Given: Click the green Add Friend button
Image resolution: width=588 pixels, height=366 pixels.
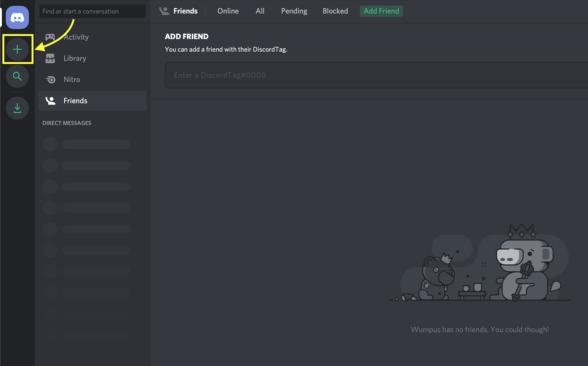Looking at the screenshot, I should [x=381, y=11].
